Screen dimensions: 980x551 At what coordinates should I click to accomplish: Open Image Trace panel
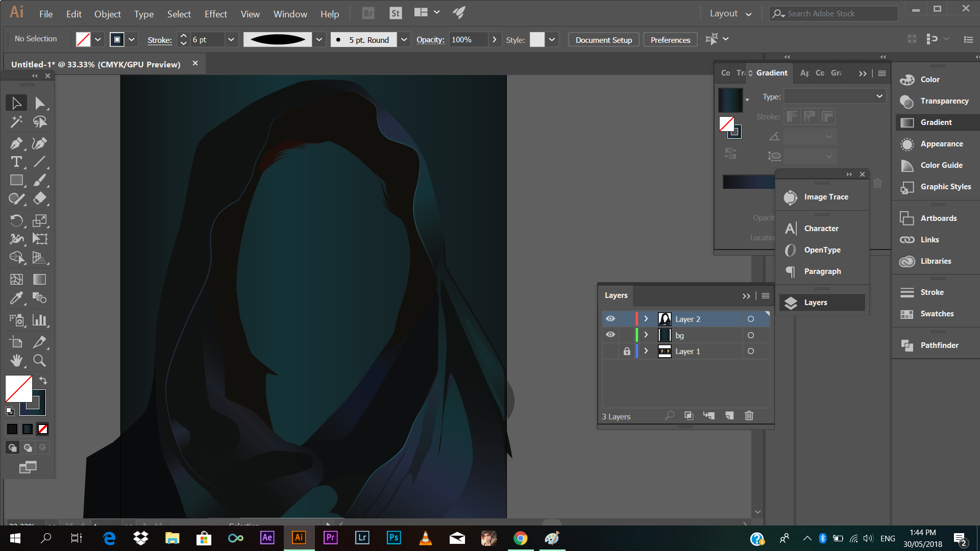(822, 197)
